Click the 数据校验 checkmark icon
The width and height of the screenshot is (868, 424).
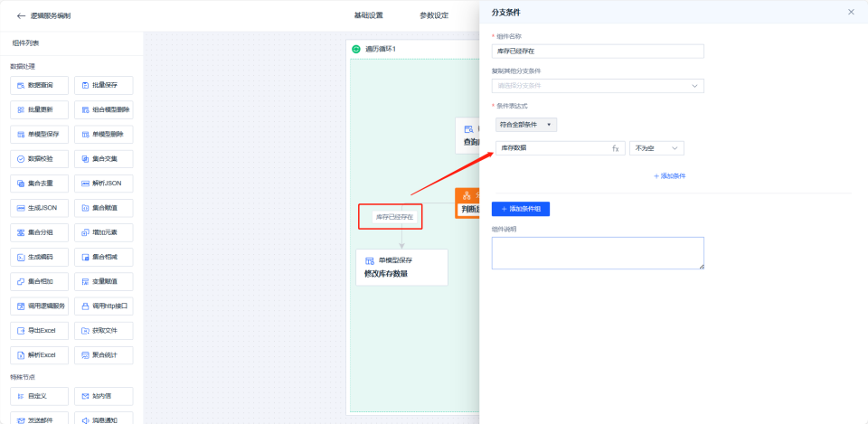(21, 159)
